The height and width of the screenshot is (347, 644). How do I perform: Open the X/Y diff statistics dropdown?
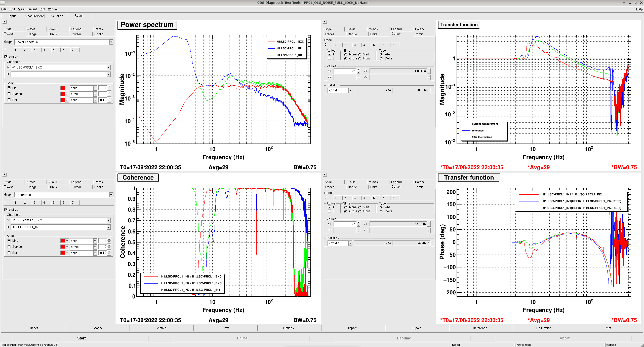(350, 90)
